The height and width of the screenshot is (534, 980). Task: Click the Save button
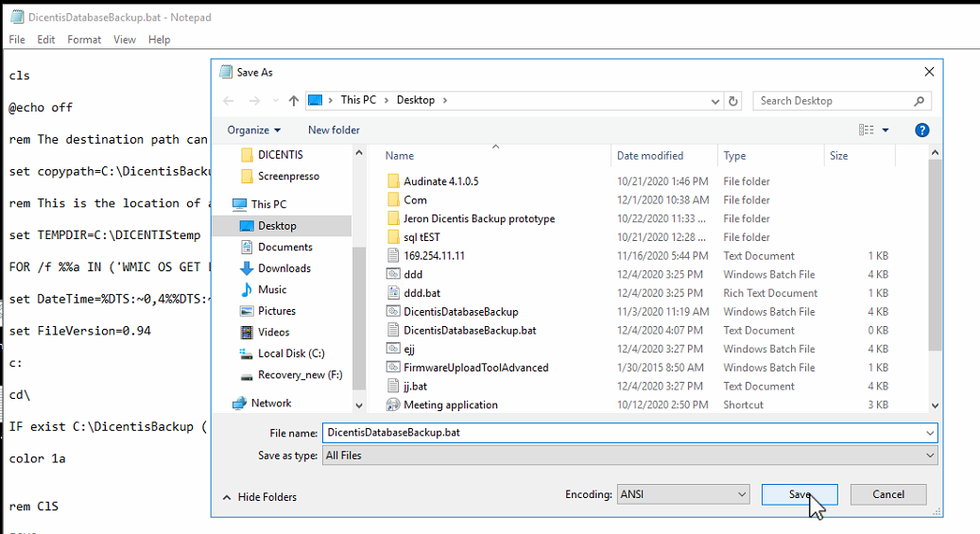point(799,494)
